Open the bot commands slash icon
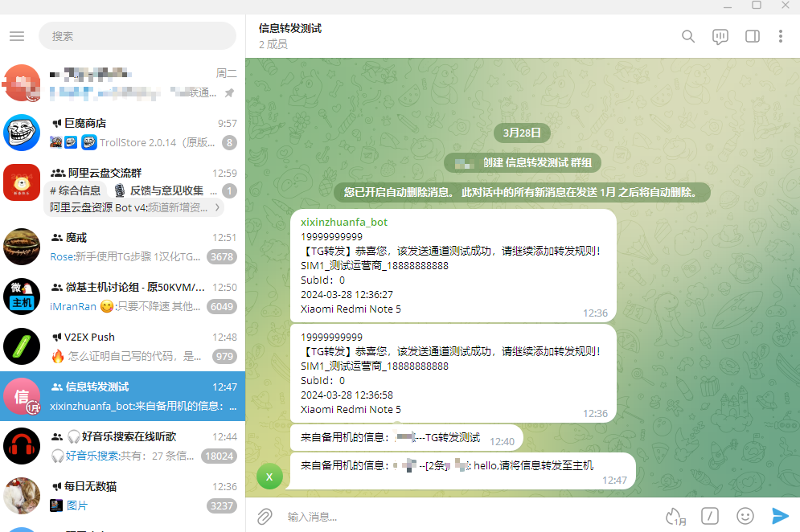Image resolution: width=800 pixels, height=532 pixels. pos(710,516)
